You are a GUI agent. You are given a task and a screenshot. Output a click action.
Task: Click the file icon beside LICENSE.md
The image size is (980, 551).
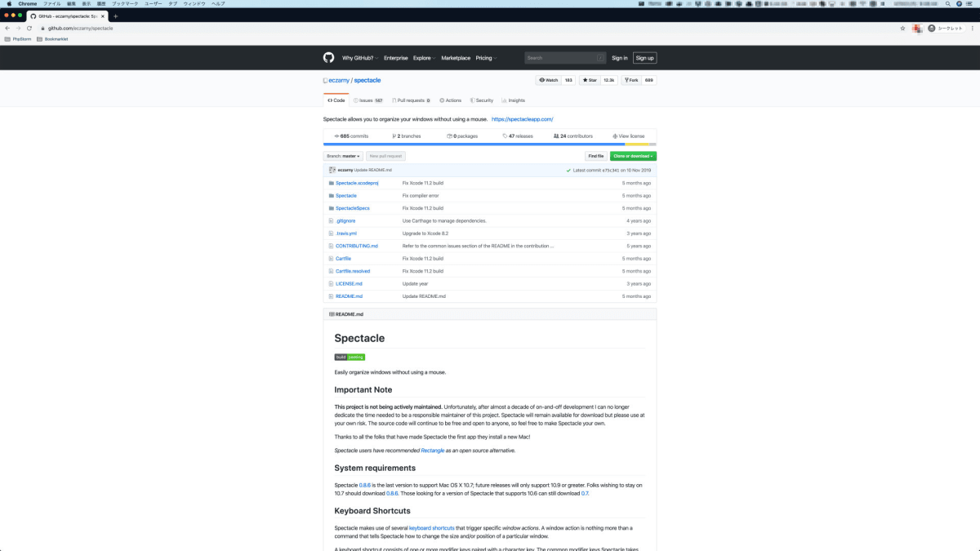tap(330, 283)
